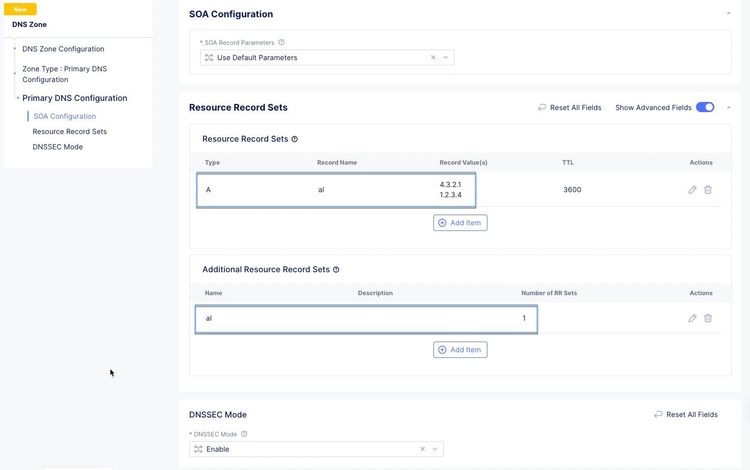Open Resource Record Sets sidebar item
Screen dimensions: 750x470
(x=70, y=131)
